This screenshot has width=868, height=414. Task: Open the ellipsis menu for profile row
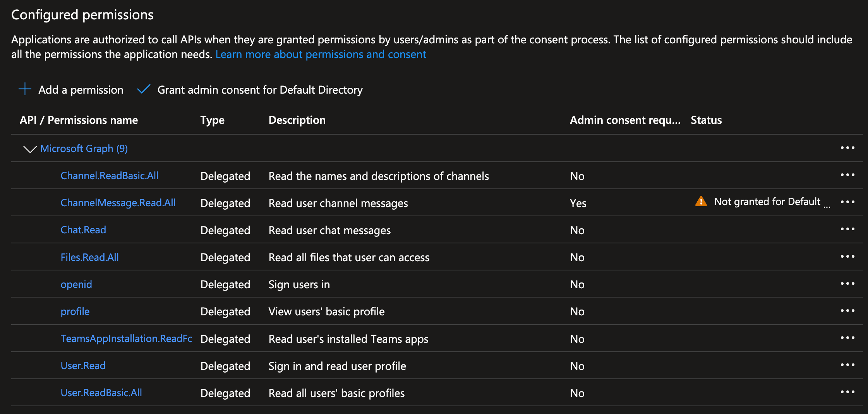point(847,311)
